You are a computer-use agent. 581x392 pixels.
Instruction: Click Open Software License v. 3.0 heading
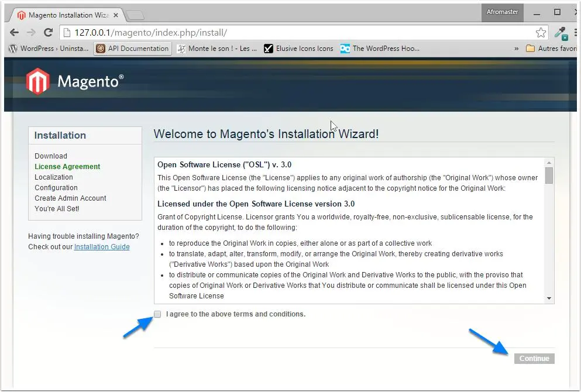point(225,164)
